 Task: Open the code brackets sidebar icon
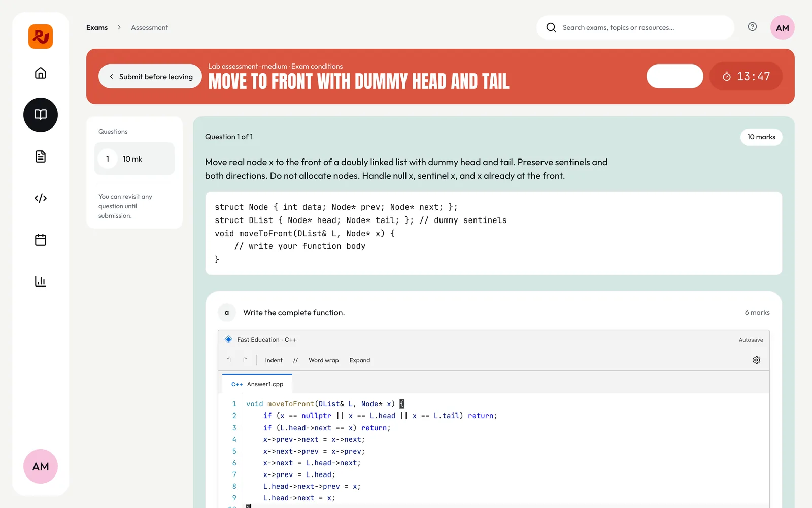click(x=41, y=198)
